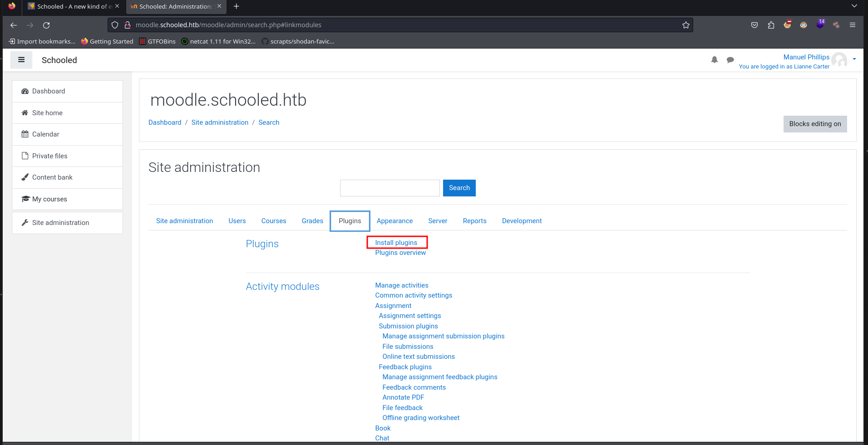Click the Dashboard gauge icon in sidebar

point(25,91)
